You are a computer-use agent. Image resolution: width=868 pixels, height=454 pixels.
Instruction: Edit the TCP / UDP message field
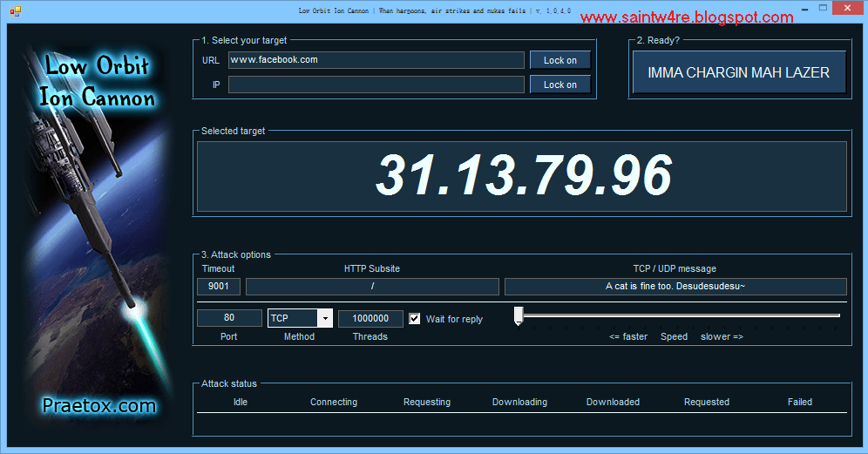[x=675, y=286]
